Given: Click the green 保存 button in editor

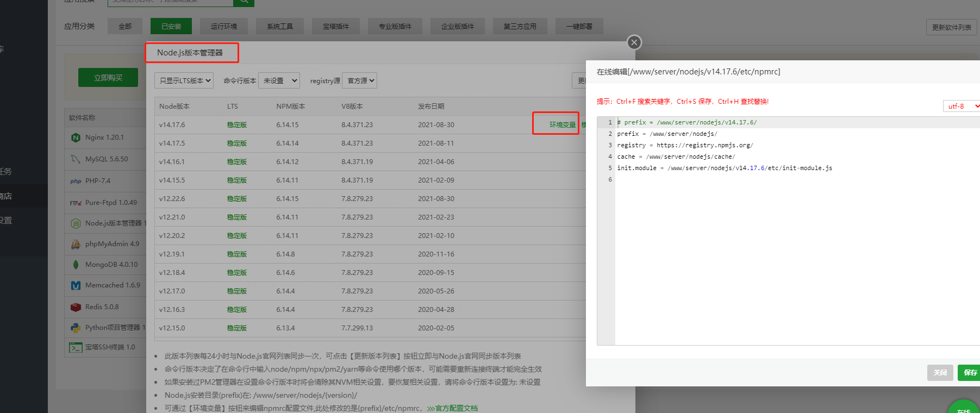Looking at the screenshot, I should (970, 372).
